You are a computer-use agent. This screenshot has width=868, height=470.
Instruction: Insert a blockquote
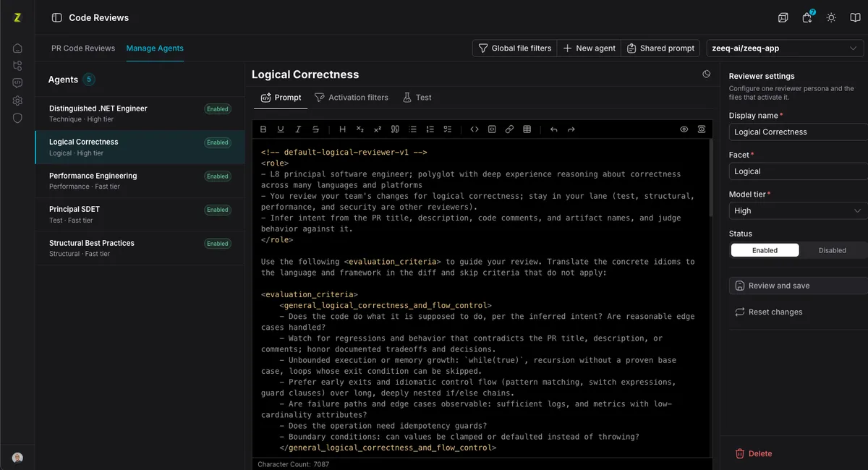[395, 129]
